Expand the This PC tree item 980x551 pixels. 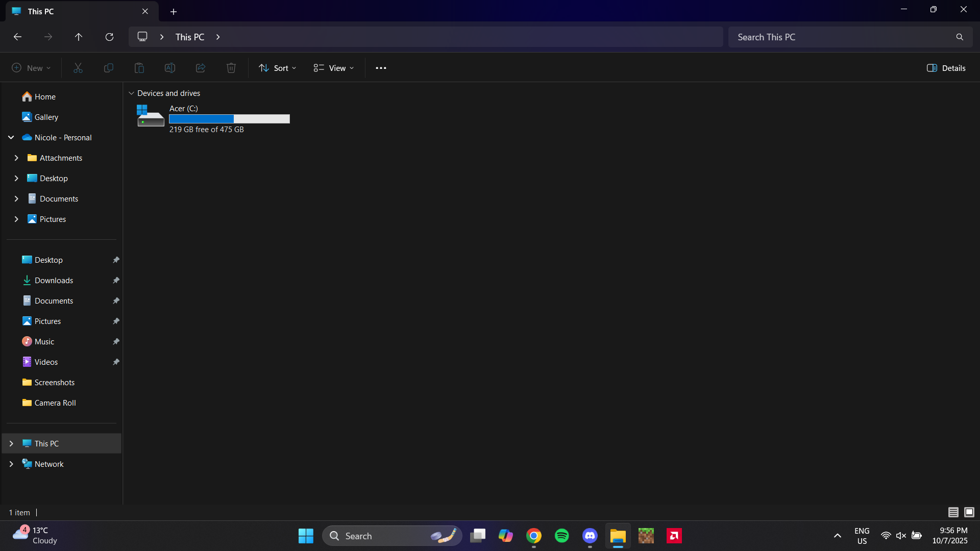tap(11, 443)
